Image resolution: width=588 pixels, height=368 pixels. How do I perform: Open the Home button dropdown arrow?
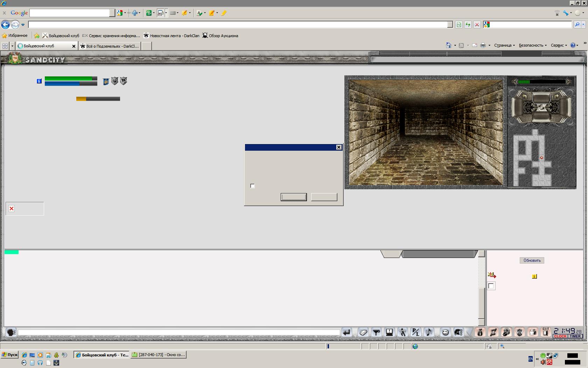455,46
